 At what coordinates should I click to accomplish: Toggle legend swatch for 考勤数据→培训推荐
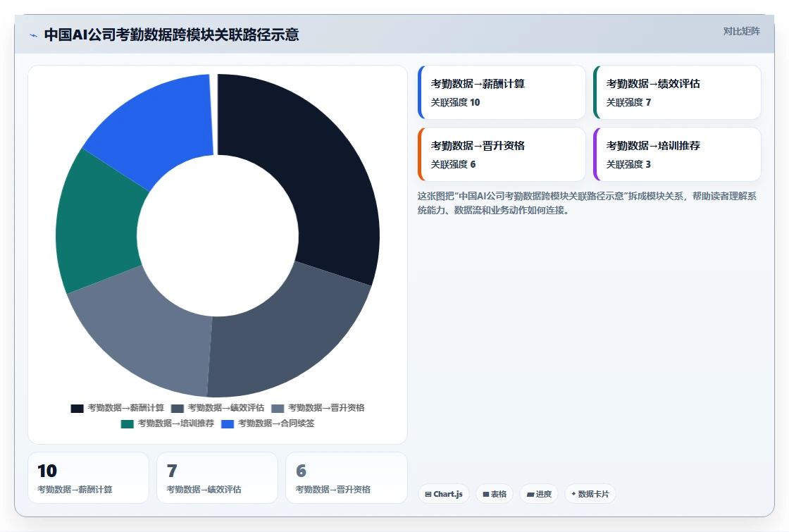tap(128, 423)
